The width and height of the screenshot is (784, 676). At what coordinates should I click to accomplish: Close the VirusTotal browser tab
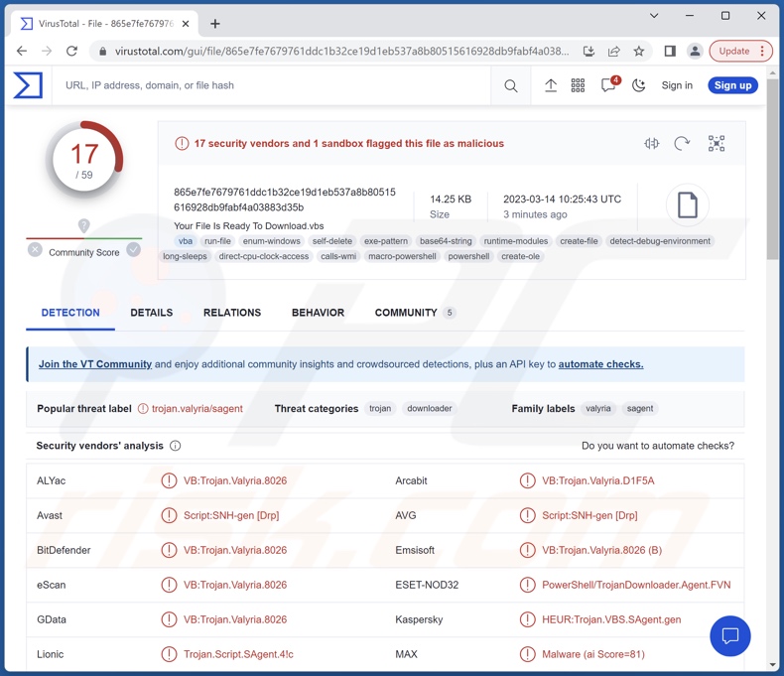coord(186,24)
